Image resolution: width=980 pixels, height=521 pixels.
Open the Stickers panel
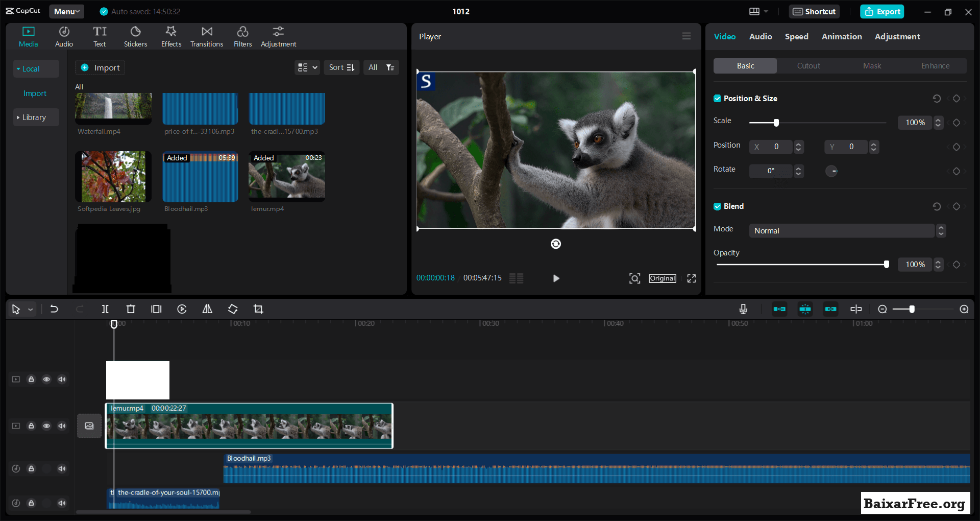[x=135, y=37]
